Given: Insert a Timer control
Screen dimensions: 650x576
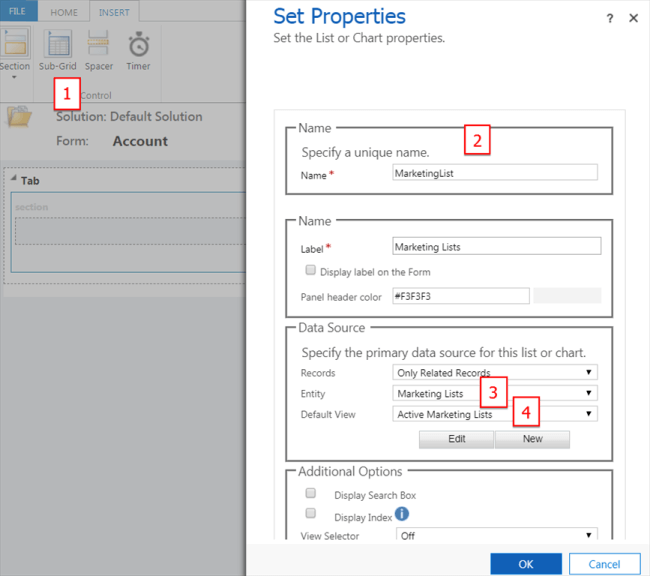Looking at the screenshot, I should [138, 50].
